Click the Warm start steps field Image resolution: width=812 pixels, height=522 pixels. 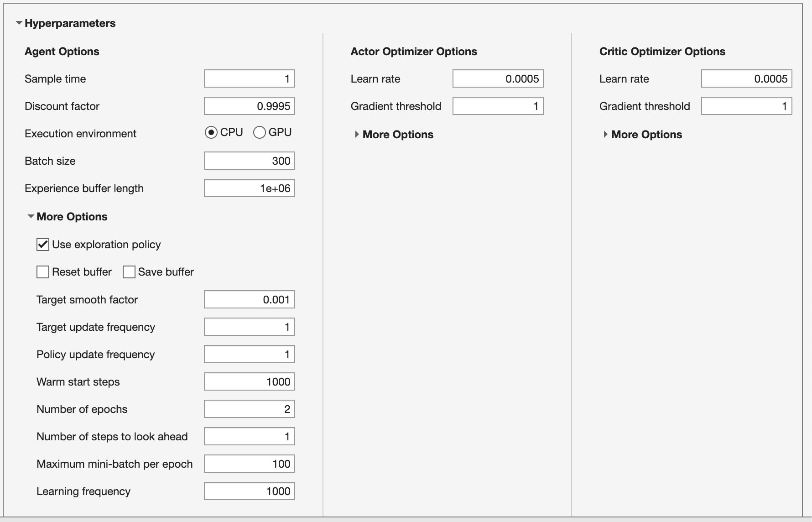click(x=249, y=381)
